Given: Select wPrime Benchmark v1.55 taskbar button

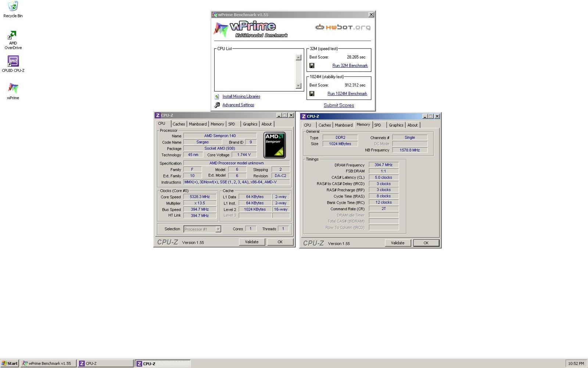Looking at the screenshot, I should [49, 363].
